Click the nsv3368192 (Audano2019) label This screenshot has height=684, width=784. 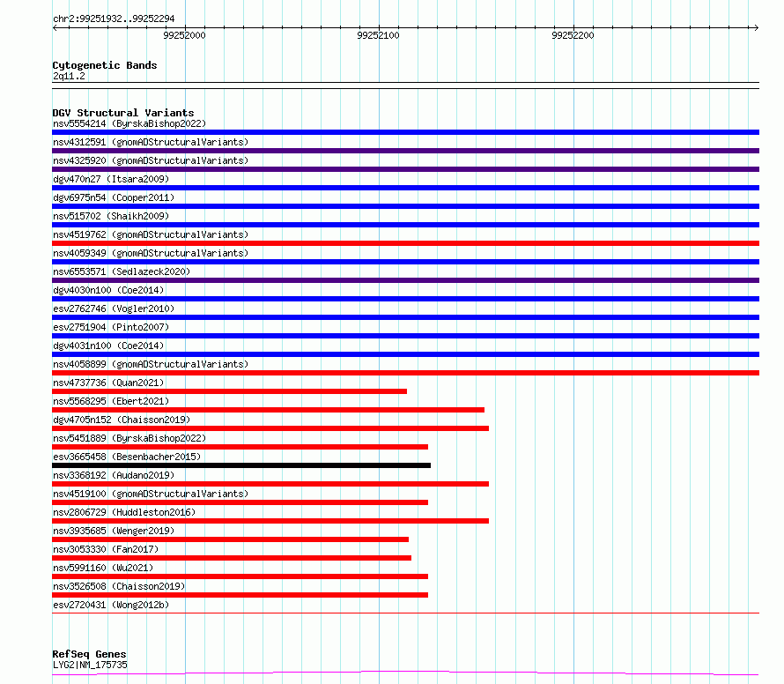(114, 475)
